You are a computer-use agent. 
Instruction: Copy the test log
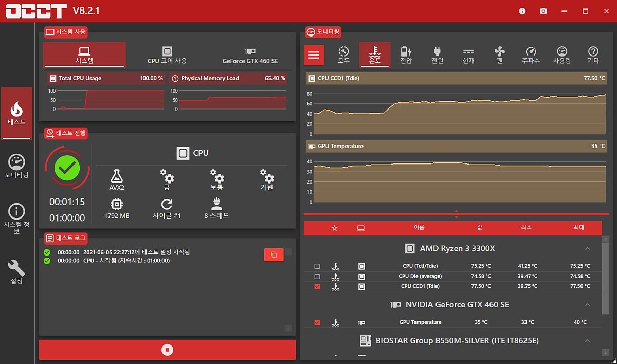(274, 254)
